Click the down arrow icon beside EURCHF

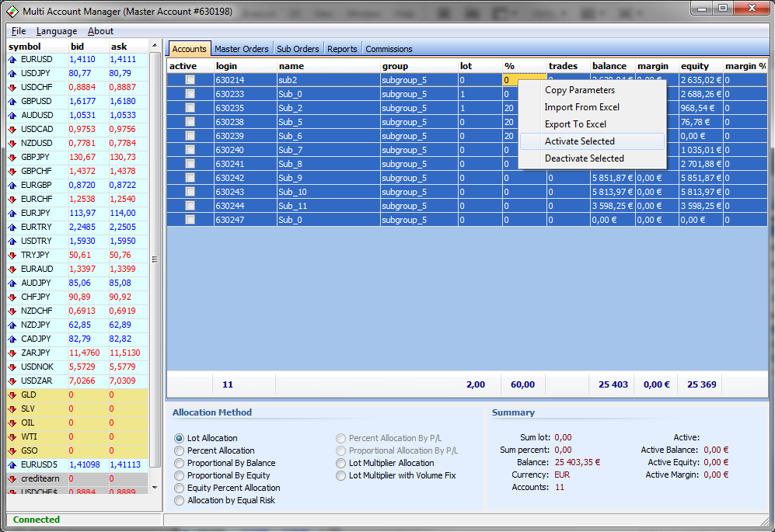(12, 199)
